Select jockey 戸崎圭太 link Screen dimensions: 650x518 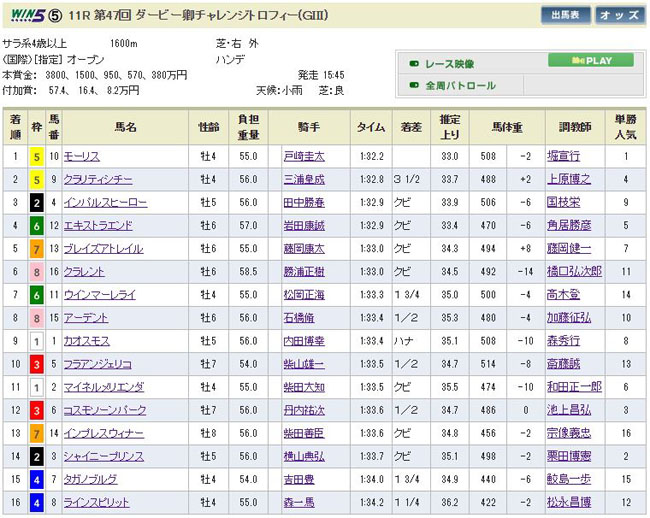[305, 157]
